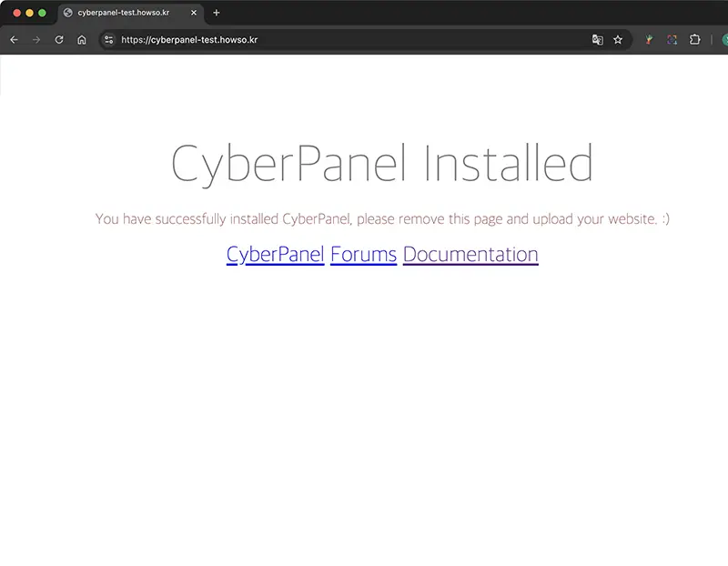728x566 pixels.
Task: Click the successfully installed message text
Action: 382,218
